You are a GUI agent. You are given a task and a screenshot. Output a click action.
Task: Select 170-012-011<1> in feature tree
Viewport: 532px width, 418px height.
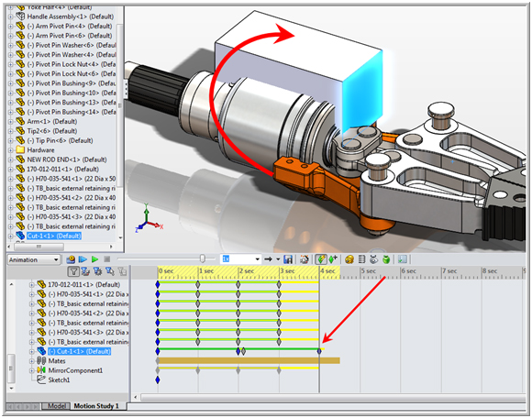(x=62, y=170)
